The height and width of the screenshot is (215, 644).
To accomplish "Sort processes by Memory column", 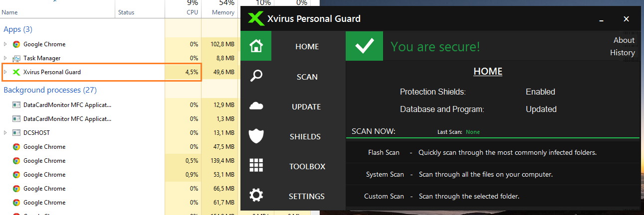I will [223, 12].
